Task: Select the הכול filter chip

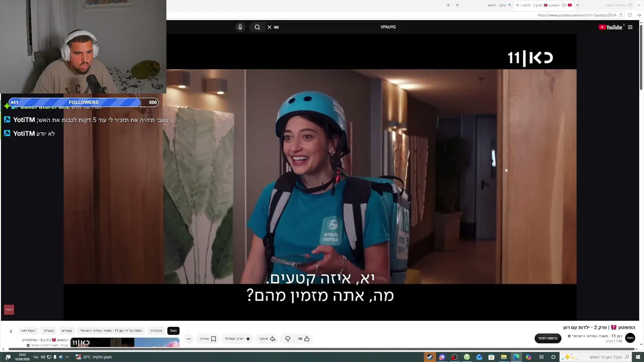Action: pyautogui.click(x=173, y=331)
